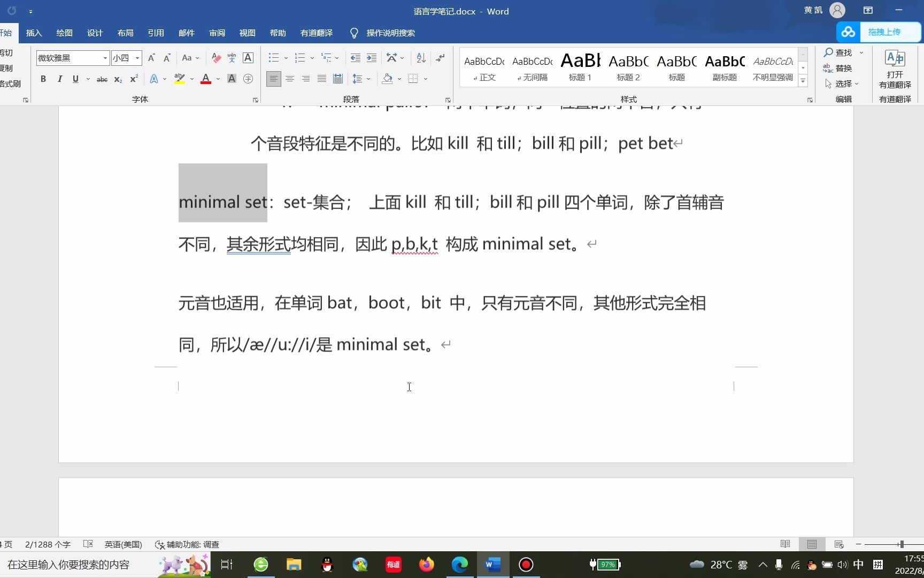Toggle superscript formatting
Viewport: 924px width, 578px height.
134,79
